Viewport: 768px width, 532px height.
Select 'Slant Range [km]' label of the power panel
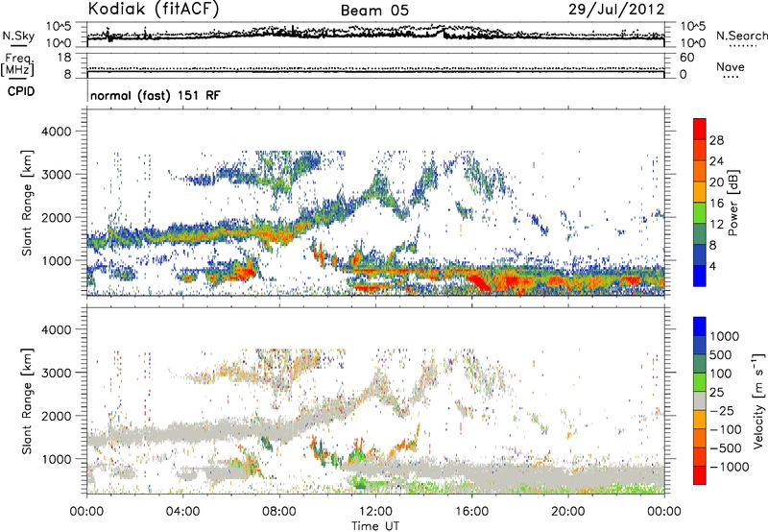click(27, 203)
